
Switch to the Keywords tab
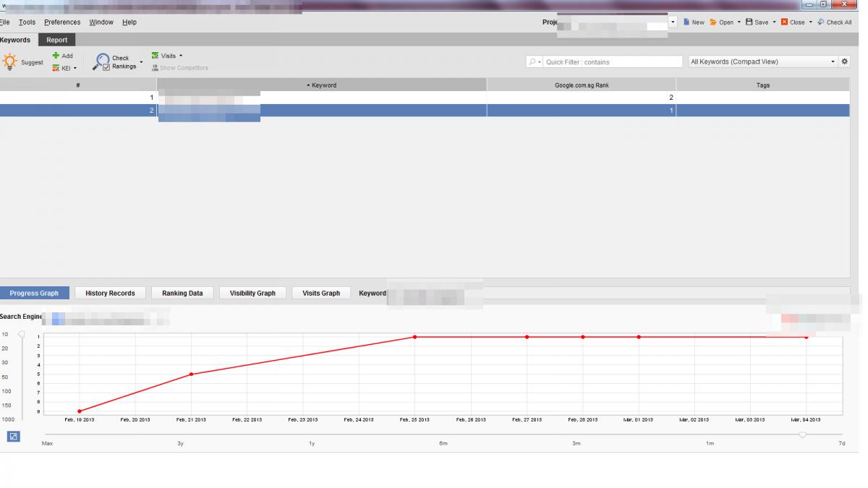(x=15, y=40)
